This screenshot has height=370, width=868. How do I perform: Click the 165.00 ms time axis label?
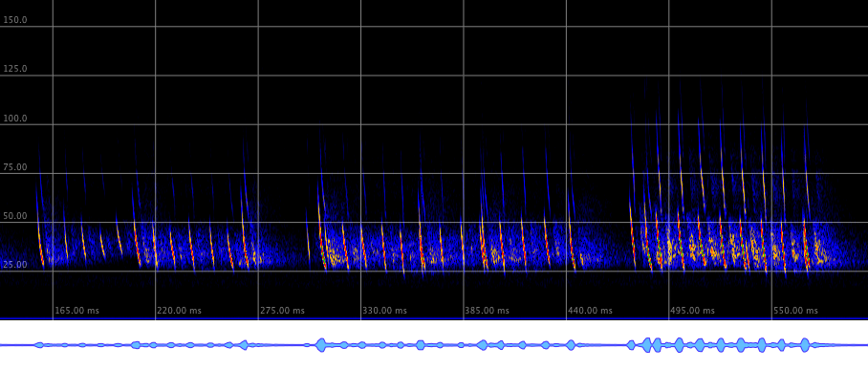coord(76,311)
